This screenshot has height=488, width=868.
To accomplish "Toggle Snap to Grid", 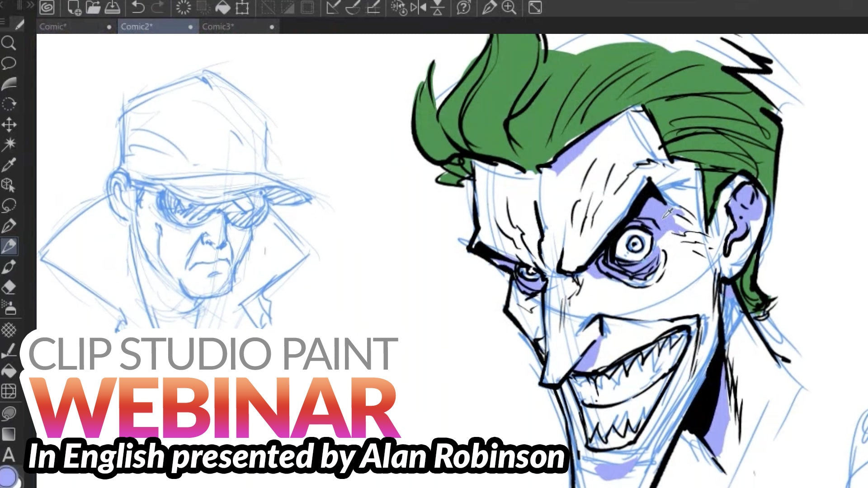I will 373,7.
